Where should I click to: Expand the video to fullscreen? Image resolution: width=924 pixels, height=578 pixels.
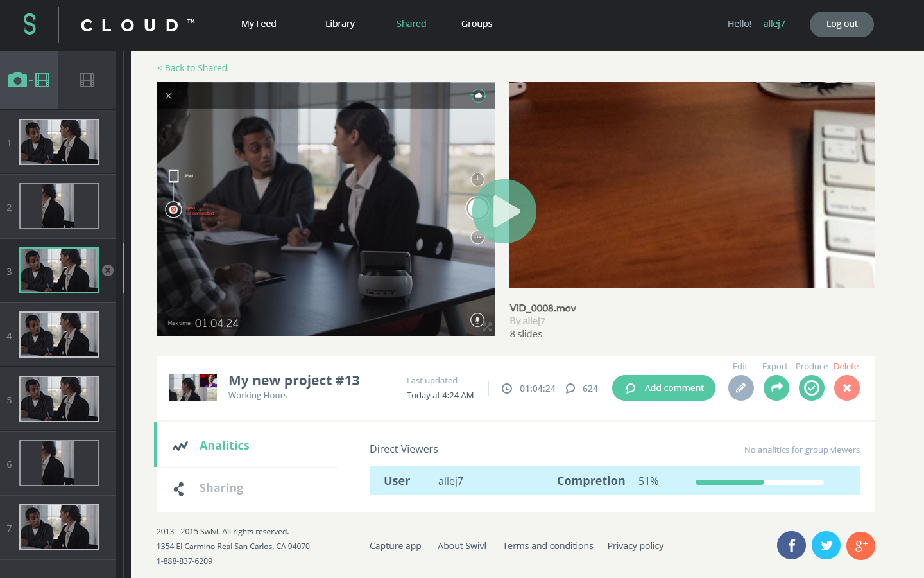point(488,328)
